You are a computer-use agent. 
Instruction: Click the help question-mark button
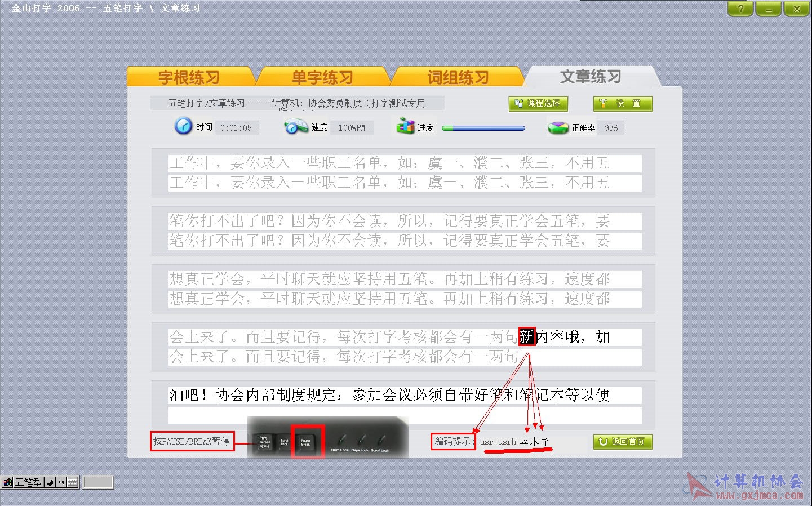740,8
